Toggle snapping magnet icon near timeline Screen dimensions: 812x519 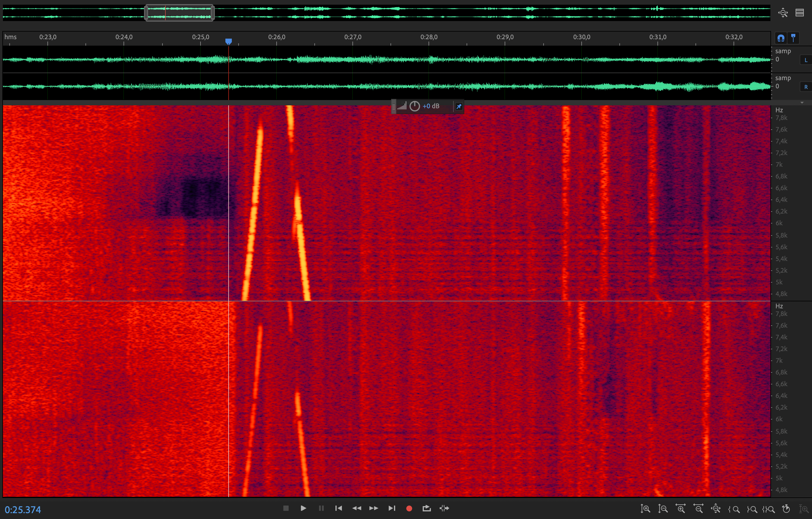pos(781,38)
